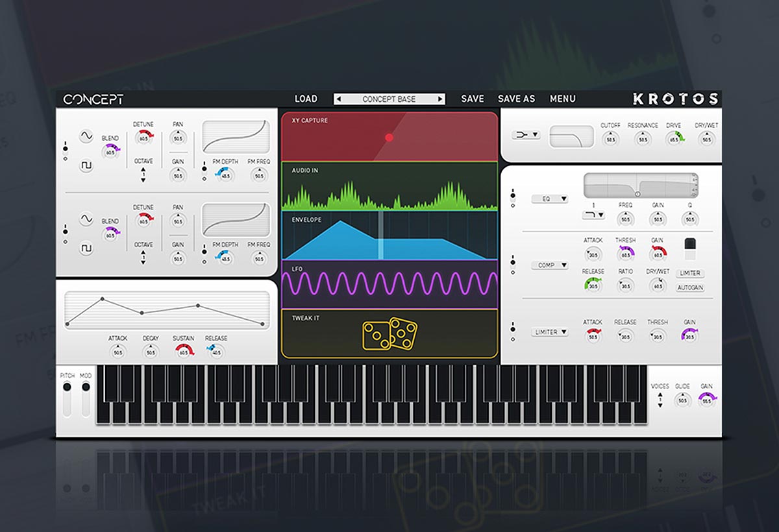
Task: Click the red XY capture dot
Action: click(x=389, y=138)
